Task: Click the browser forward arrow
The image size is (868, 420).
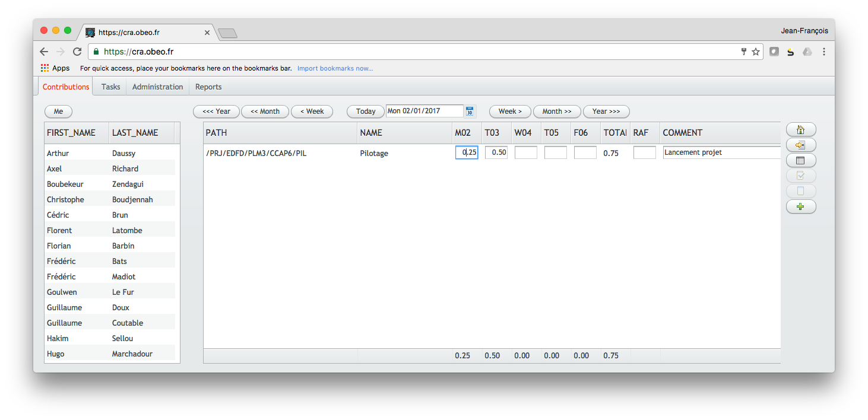Action: [x=61, y=52]
